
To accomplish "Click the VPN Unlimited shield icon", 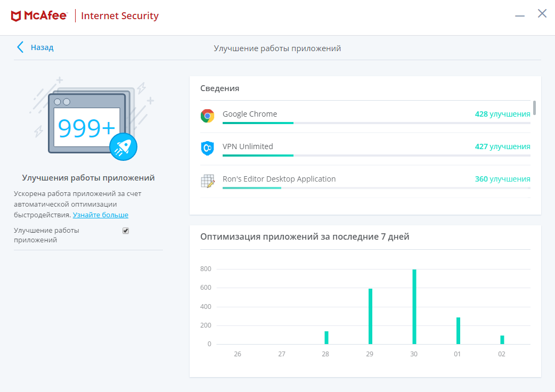I will [x=207, y=148].
